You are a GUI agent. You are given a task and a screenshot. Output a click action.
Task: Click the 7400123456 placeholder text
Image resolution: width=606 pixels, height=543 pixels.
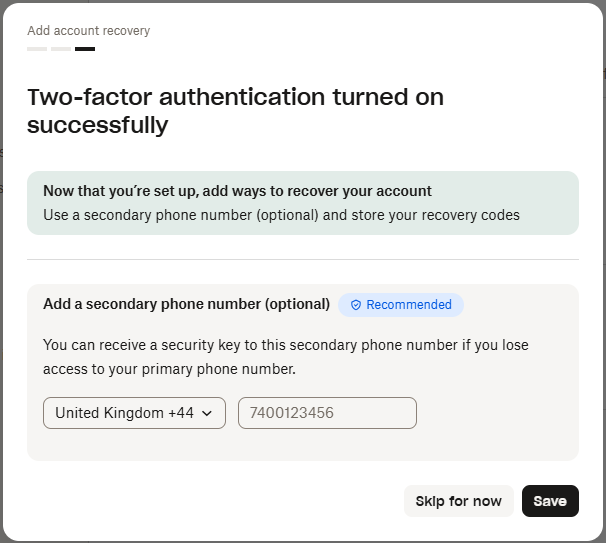(x=292, y=413)
